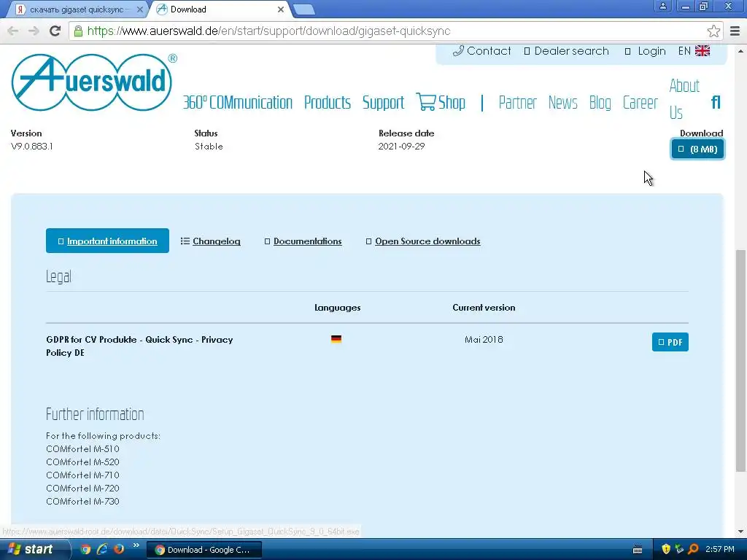
Task: Click the keyboard tray icon
Action: point(638,550)
